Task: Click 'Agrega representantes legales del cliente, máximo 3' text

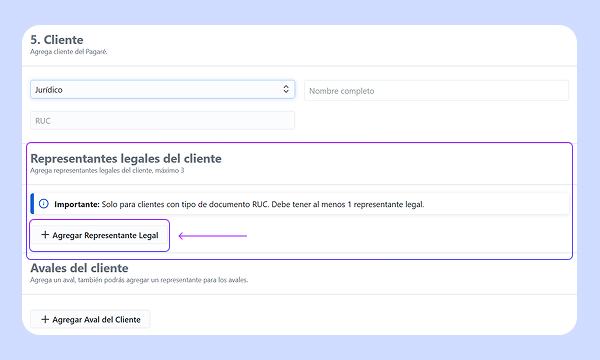Action: [x=107, y=171]
